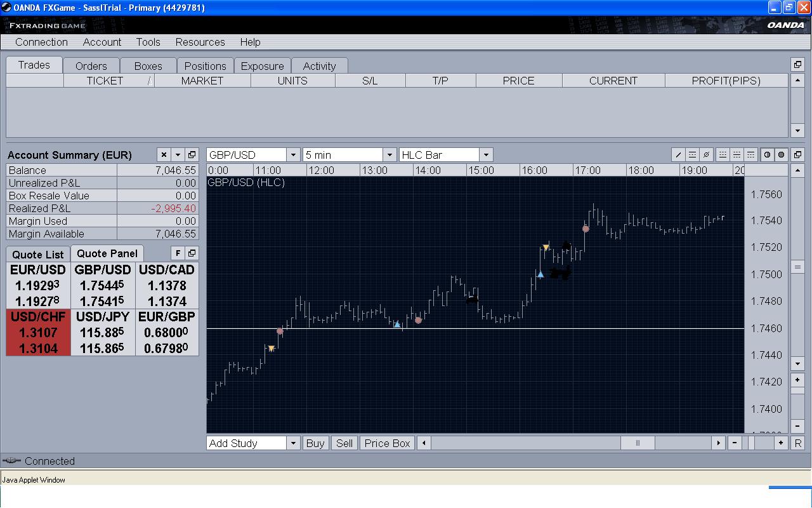Close the Account Summary panel
The height and width of the screenshot is (508, 812).
click(x=164, y=154)
